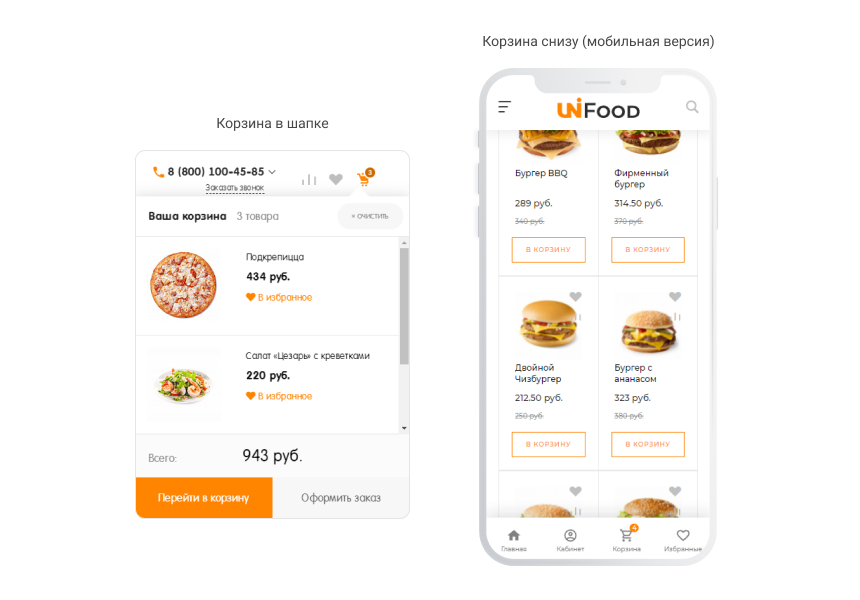Viewport: 860px width, 600px height.
Task: Click scrollbar up arrow in cart list
Action: point(404,242)
